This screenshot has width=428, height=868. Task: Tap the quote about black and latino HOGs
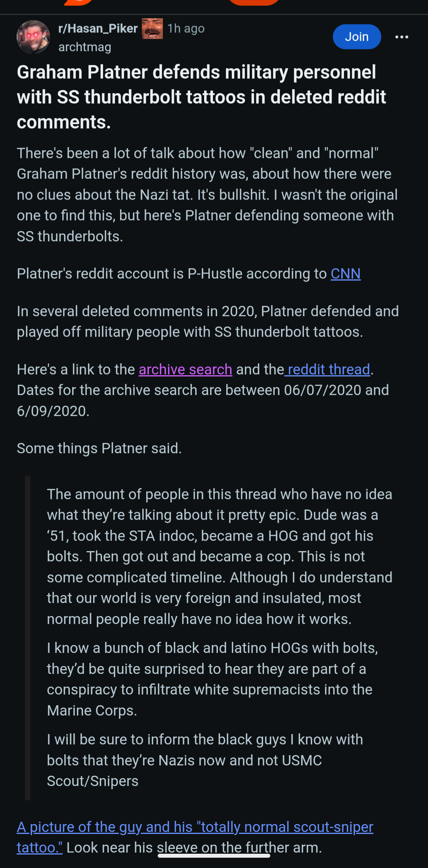coord(212,679)
